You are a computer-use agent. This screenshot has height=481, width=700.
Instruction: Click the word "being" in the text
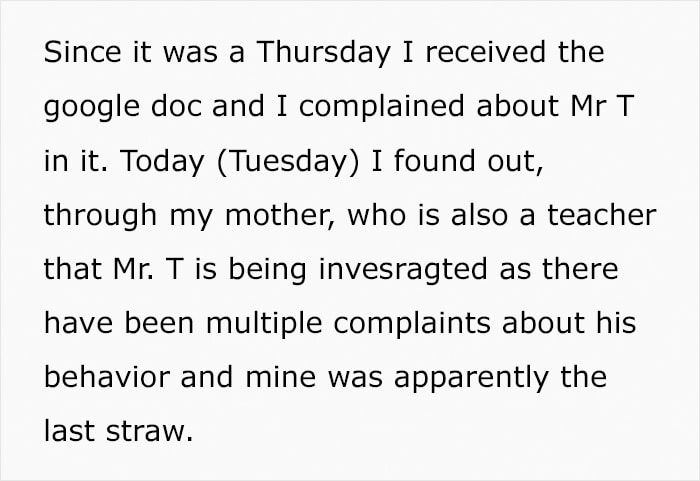tap(267, 271)
